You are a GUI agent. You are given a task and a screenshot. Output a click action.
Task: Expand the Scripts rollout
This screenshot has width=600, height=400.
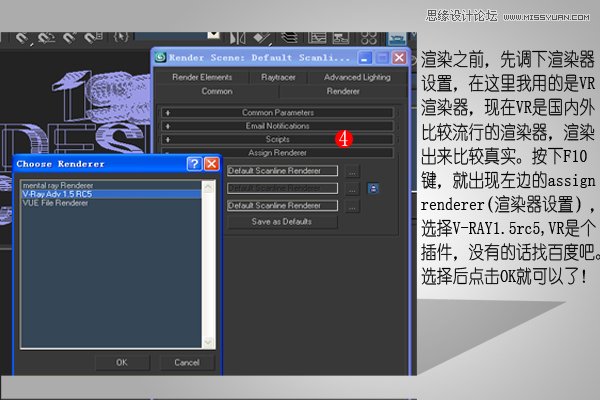point(278,139)
